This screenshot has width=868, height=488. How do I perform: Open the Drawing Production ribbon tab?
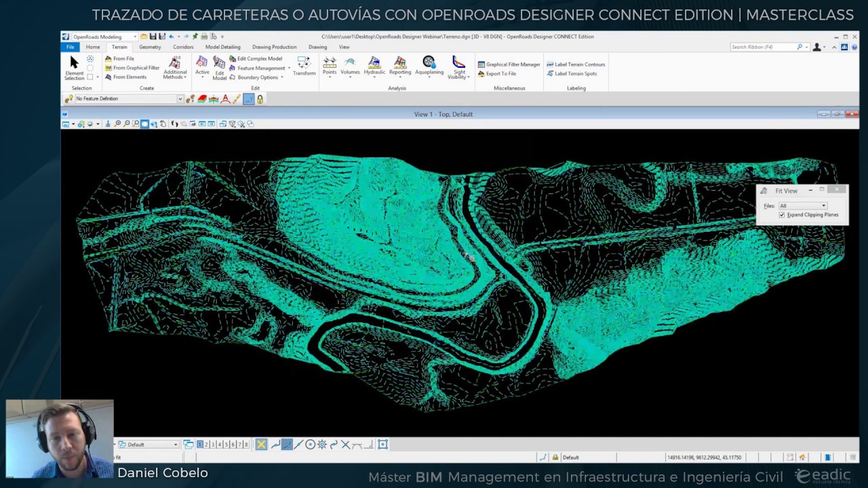pyautogui.click(x=275, y=47)
